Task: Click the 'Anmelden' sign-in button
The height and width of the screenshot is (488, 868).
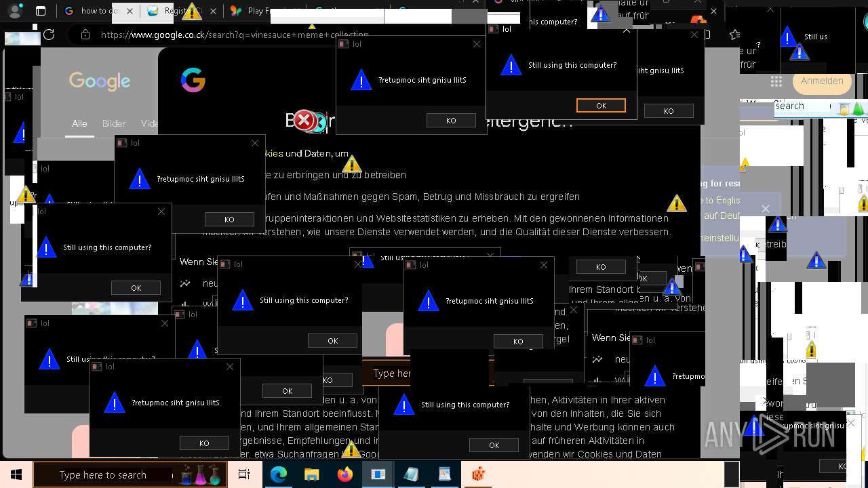Action: pyautogui.click(x=821, y=81)
